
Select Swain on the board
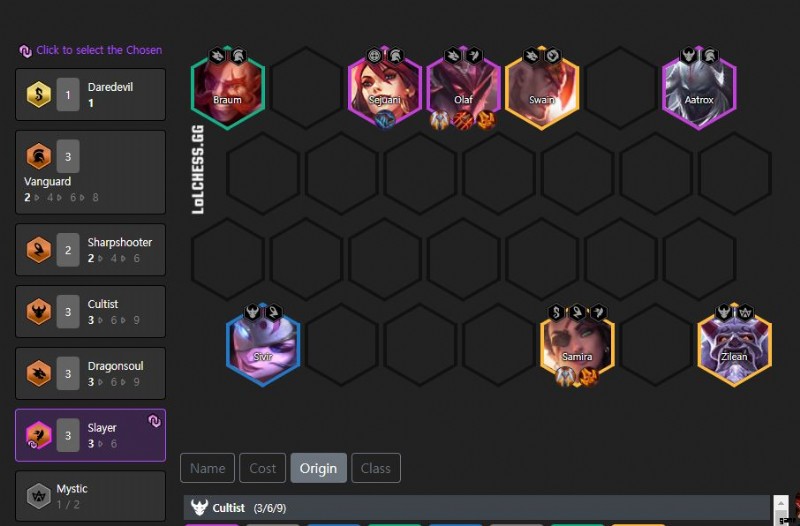click(542, 88)
